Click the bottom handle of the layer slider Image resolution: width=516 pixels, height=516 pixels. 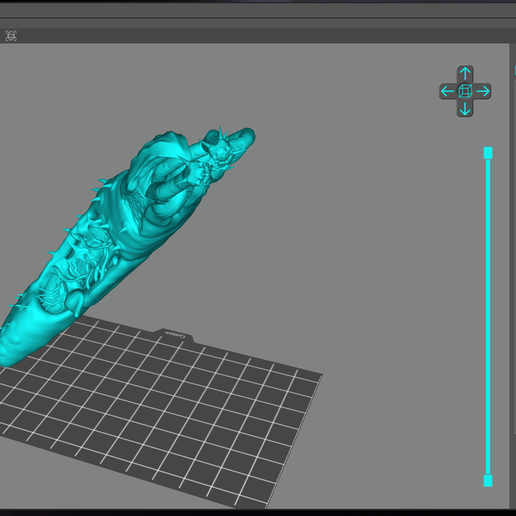pos(488,481)
